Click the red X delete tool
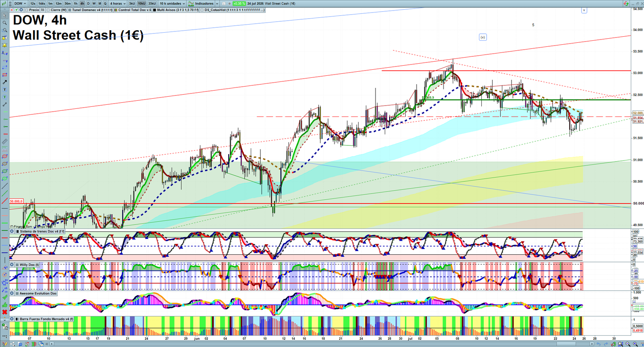 tap(5, 312)
